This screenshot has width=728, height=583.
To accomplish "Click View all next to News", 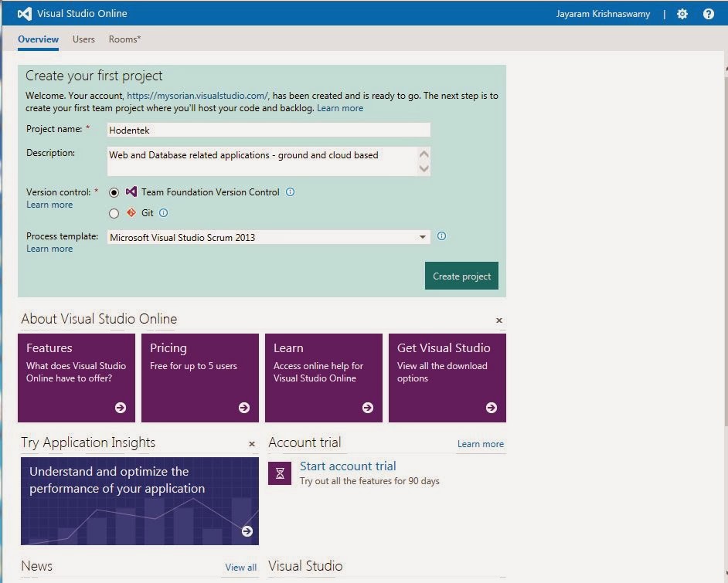I will 240,568.
